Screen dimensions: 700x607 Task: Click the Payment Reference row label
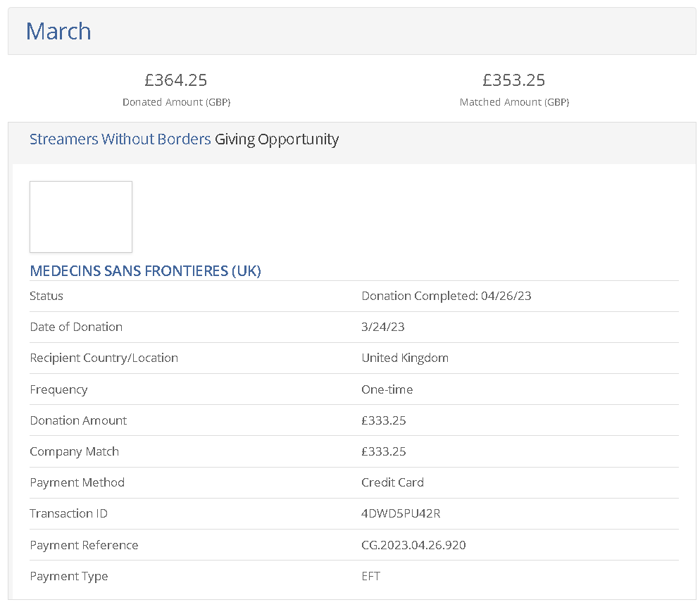(x=84, y=545)
